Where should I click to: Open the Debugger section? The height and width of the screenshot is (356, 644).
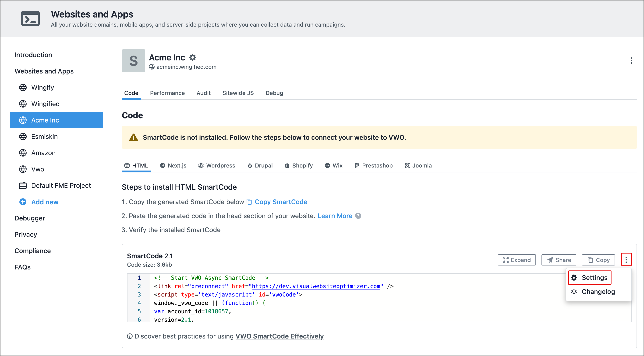point(30,218)
